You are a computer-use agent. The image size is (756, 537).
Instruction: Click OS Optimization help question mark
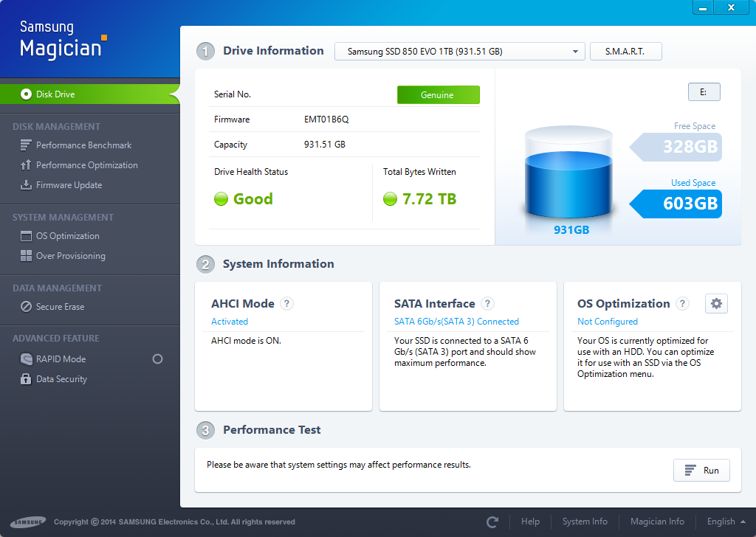coord(682,303)
